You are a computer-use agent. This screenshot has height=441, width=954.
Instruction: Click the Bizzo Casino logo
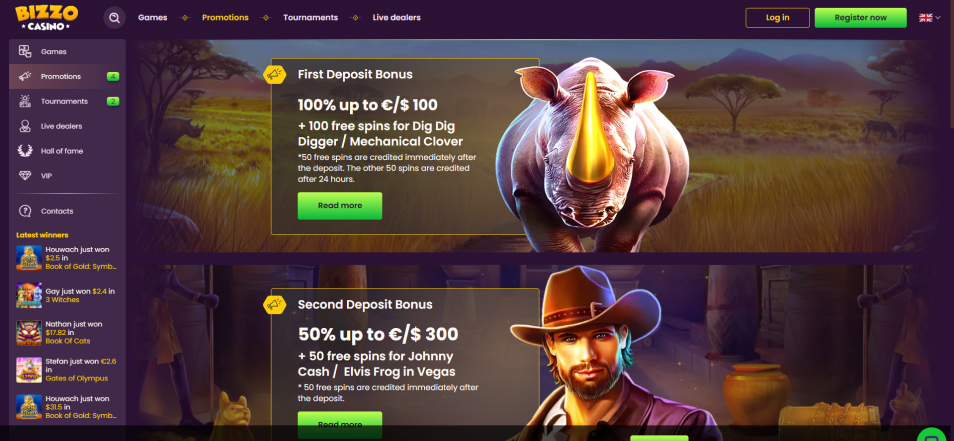point(47,18)
